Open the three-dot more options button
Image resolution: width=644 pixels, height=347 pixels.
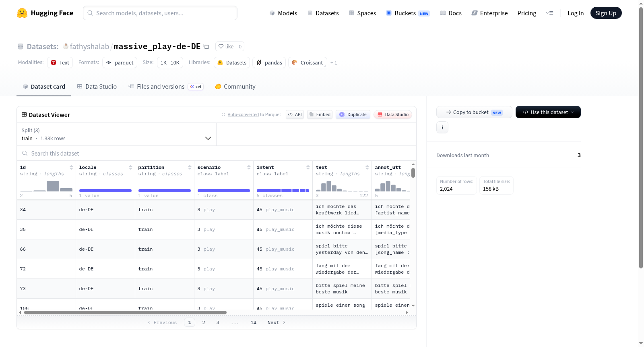click(442, 127)
